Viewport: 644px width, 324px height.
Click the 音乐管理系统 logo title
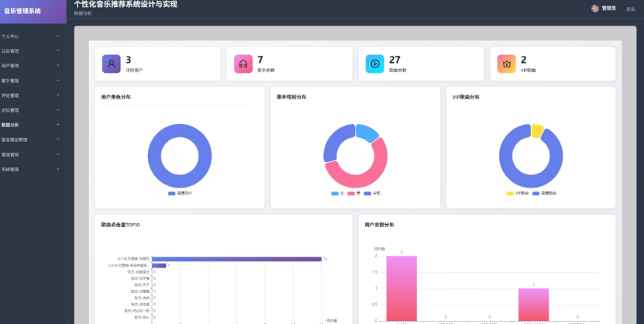pyautogui.click(x=22, y=11)
